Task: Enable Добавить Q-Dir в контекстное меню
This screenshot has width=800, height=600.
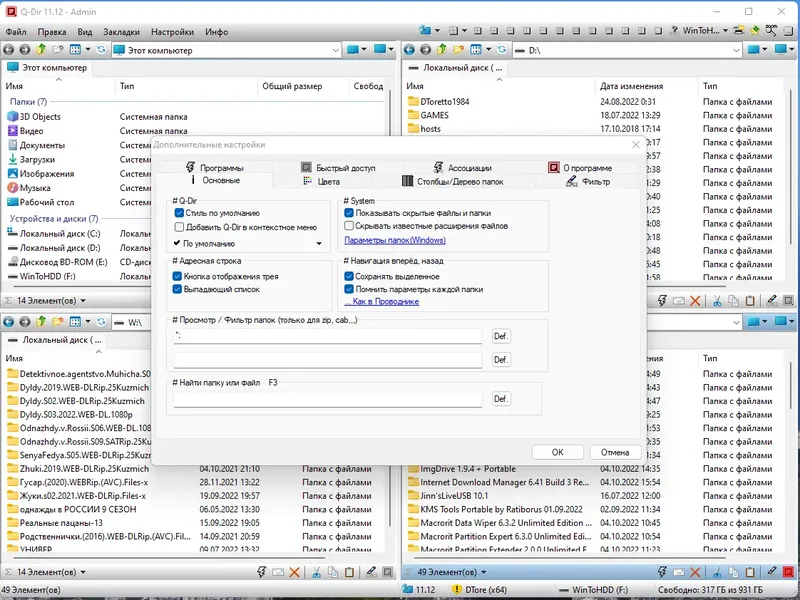Action: pyautogui.click(x=179, y=227)
